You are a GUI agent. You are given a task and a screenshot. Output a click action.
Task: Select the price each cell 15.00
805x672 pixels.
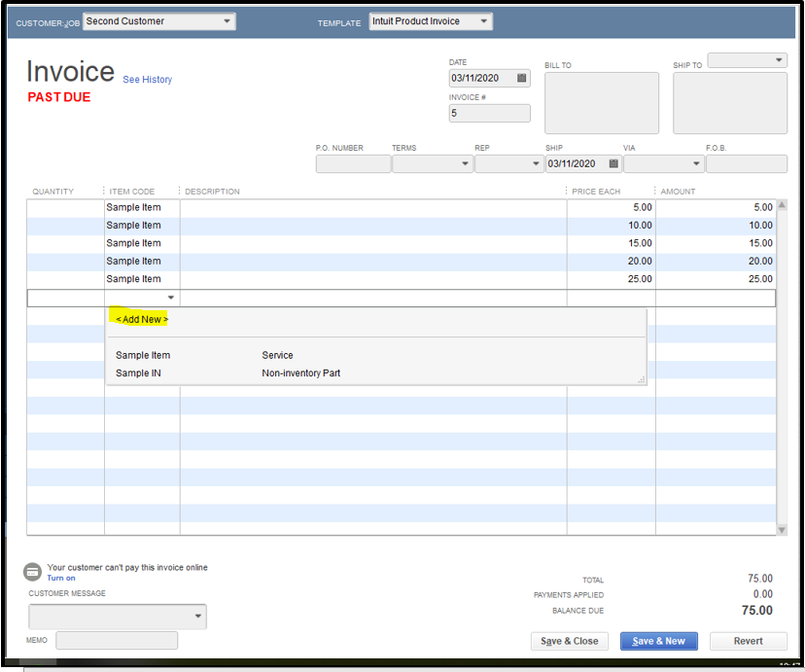[x=611, y=243]
